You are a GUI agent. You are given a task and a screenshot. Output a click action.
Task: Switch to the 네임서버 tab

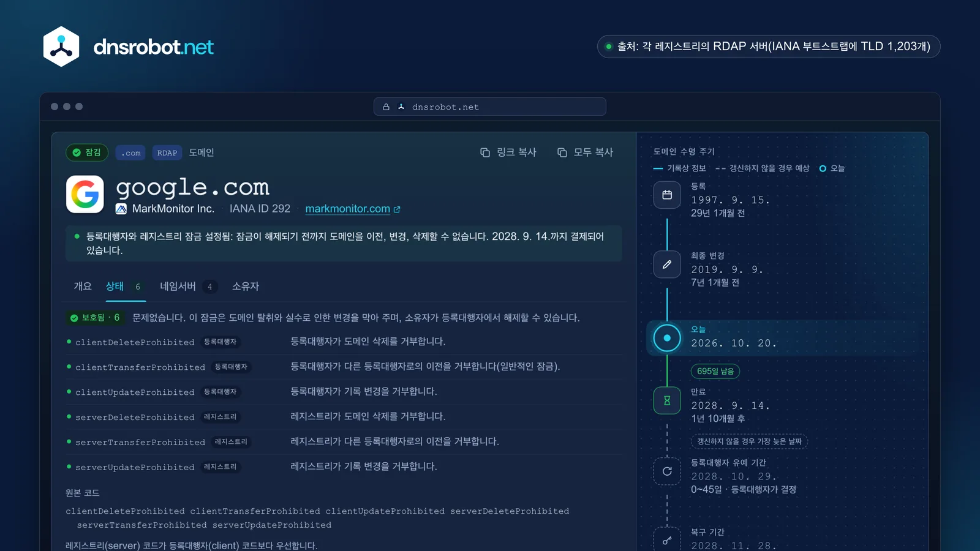point(188,287)
